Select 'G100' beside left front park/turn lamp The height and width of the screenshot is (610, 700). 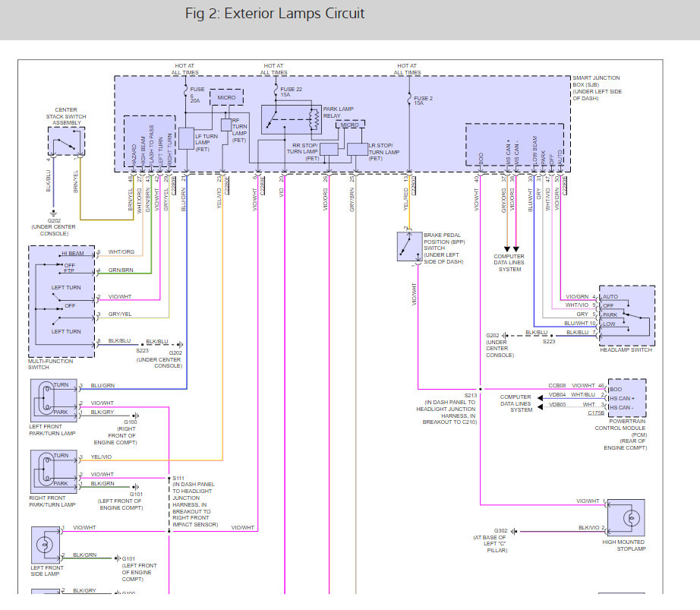[x=131, y=422]
